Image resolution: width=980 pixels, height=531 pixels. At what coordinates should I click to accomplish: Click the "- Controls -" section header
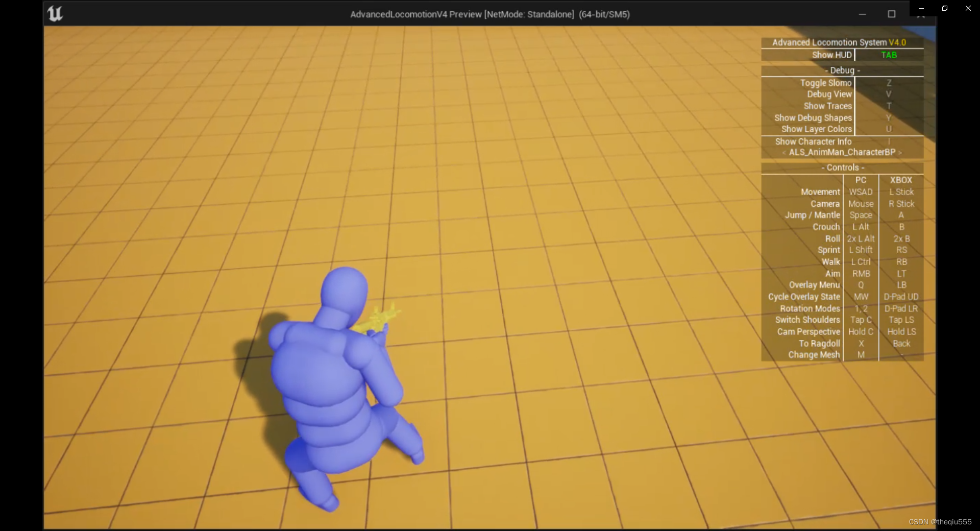843,167
